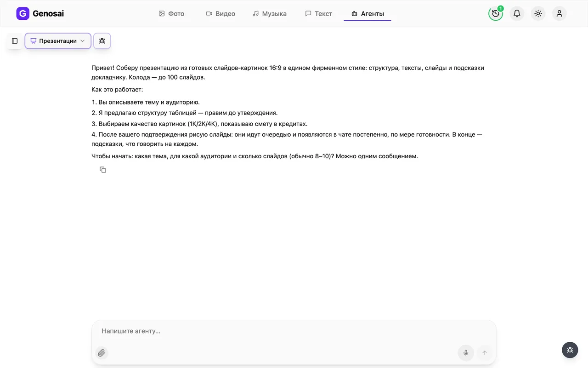Toggle the light/dark theme sun icon

pos(538,13)
